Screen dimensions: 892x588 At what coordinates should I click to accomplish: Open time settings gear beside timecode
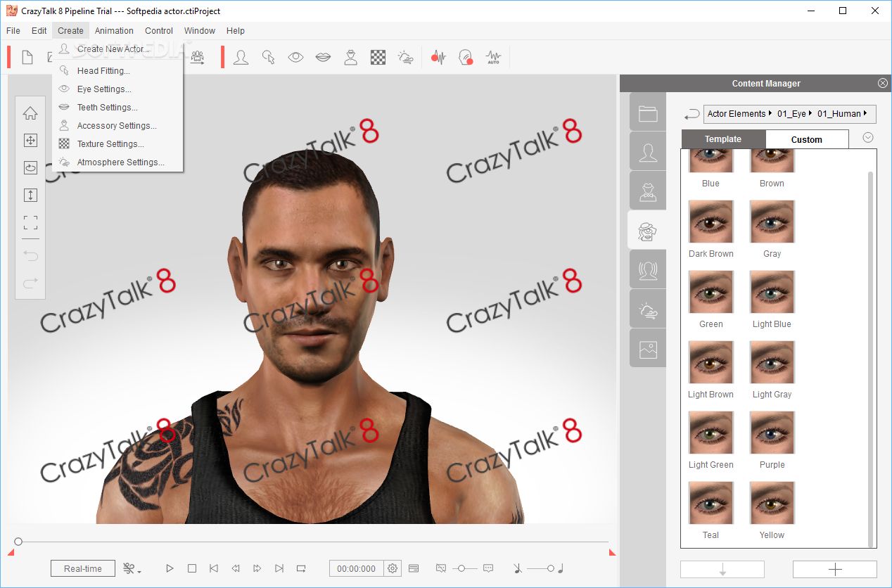point(393,568)
